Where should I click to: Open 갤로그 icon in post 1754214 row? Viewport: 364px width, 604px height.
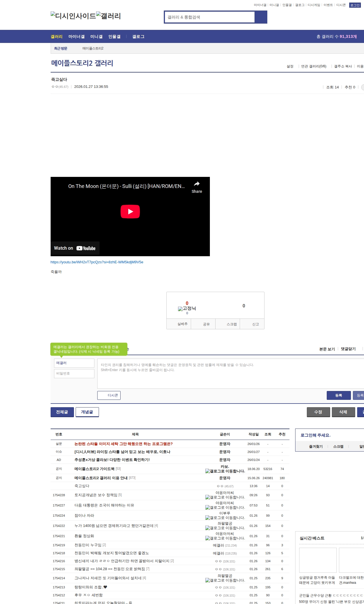(x=225, y=580)
